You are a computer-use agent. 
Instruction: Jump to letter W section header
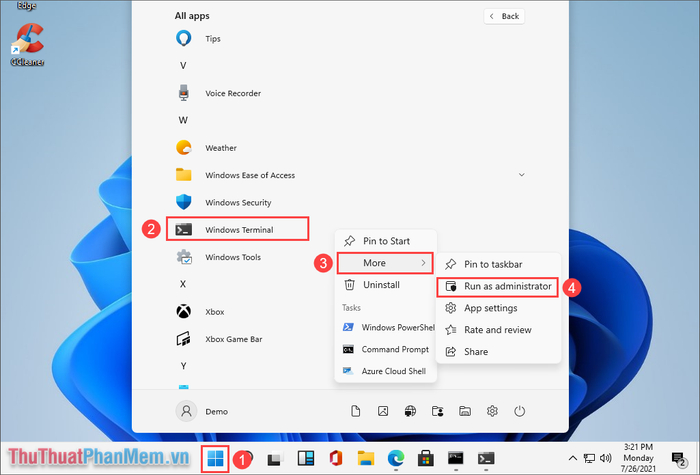point(183,120)
